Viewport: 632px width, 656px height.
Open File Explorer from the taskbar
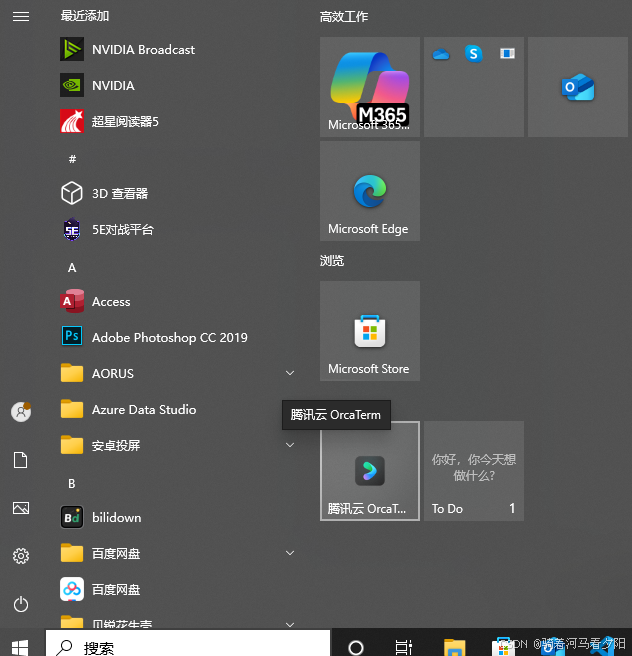pyautogui.click(x=455, y=647)
